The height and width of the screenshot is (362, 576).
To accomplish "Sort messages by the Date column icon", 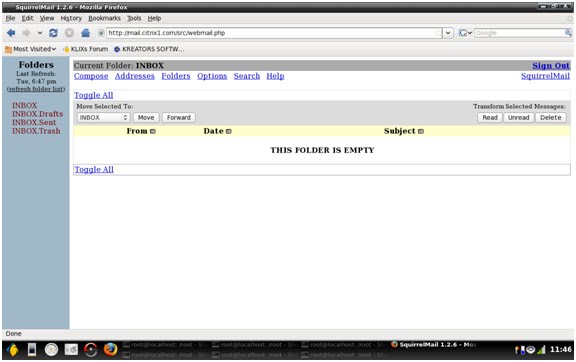I will click(x=229, y=131).
